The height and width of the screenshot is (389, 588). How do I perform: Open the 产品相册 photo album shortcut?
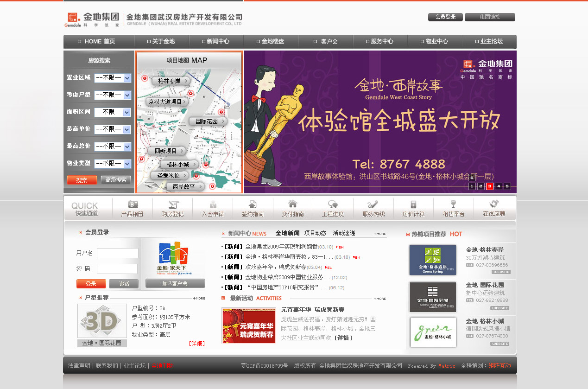click(x=133, y=208)
